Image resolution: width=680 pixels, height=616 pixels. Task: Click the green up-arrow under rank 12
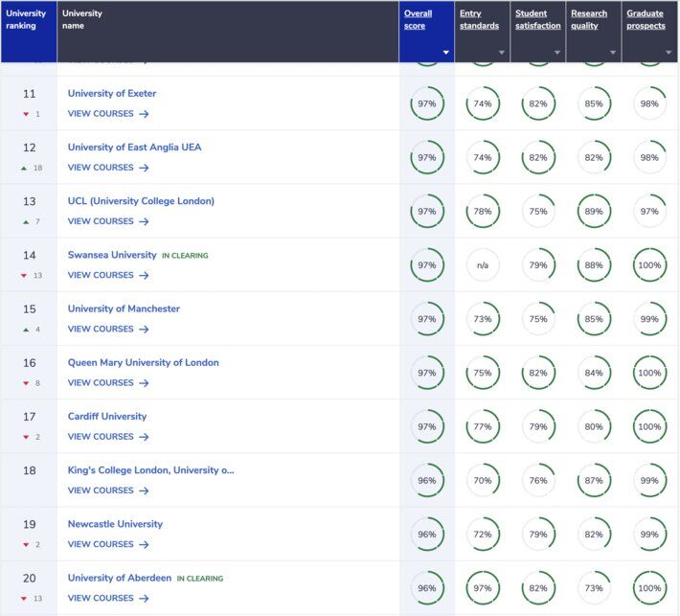pos(26,168)
